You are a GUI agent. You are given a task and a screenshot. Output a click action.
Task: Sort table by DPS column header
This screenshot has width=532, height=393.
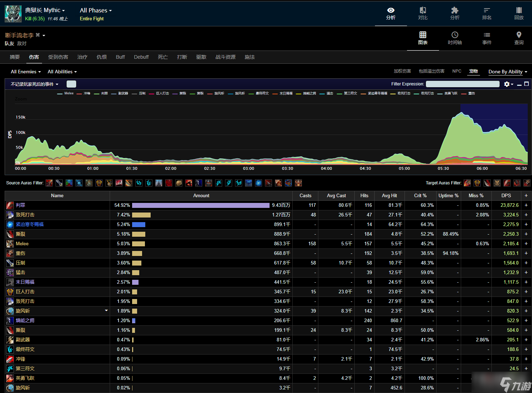tap(506, 196)
